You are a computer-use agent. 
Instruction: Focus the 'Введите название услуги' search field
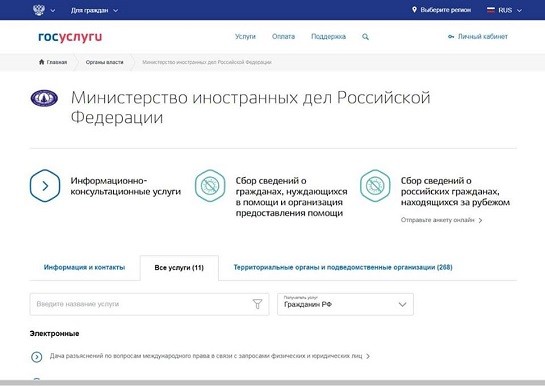coord(149,304)
